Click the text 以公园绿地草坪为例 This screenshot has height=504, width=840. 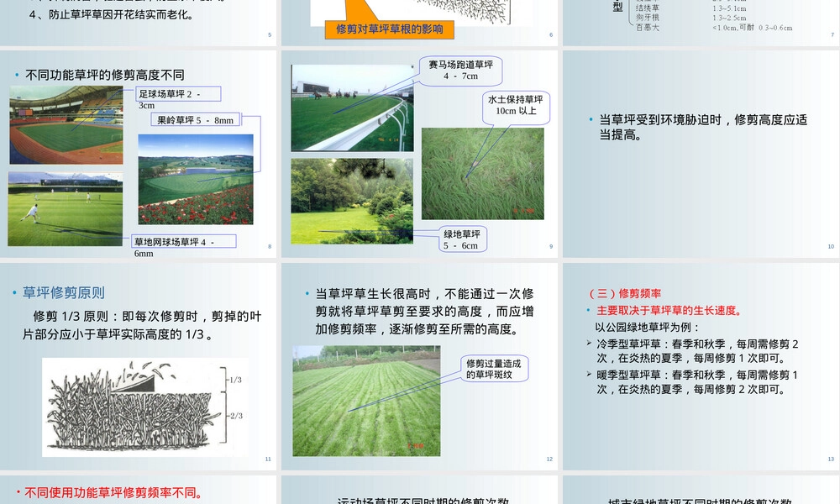click(647, 327)
